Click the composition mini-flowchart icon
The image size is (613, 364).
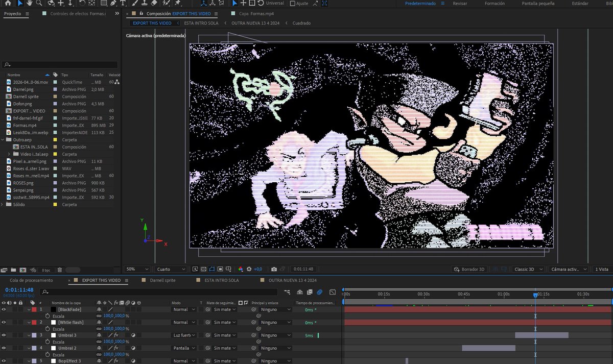tap(288, 292)
